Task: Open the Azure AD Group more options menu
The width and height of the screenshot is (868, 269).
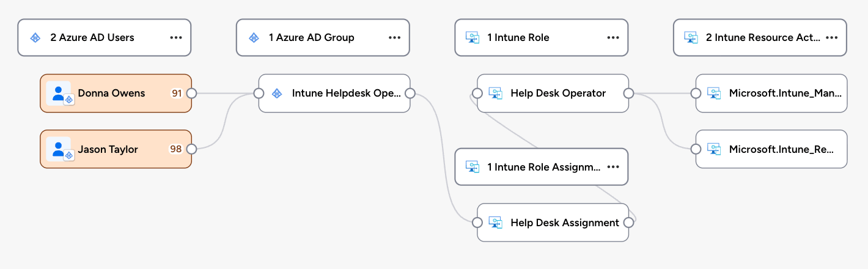Action: pyautogui.click(x=395, y=38)
